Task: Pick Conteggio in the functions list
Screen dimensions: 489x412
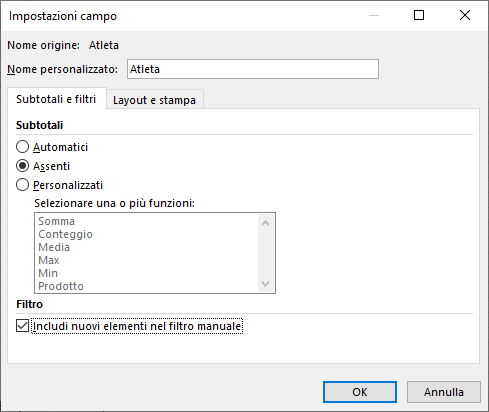Action: [x=147, y=234]
